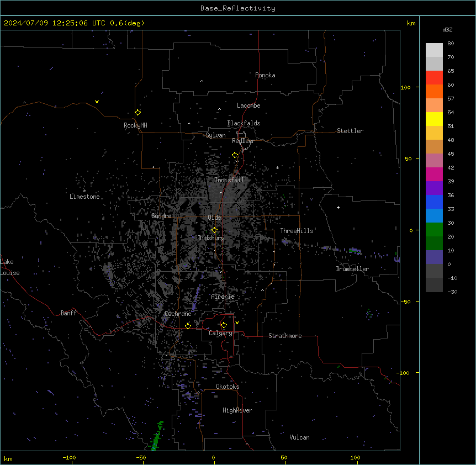This screenshot has height=465, width=476.
Task: Click the -50 tick on the right axis
Action: pos(405,302)
